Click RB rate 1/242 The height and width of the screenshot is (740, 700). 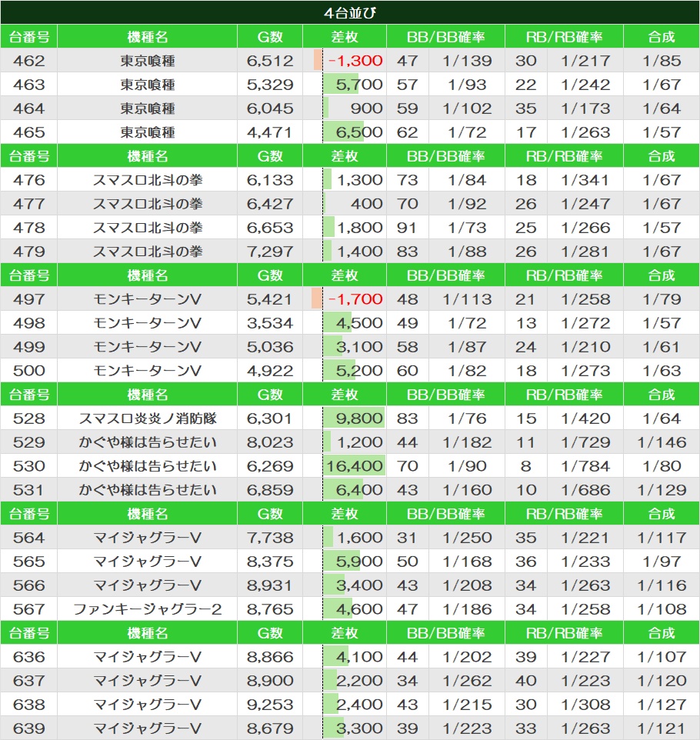coord(585,85)
